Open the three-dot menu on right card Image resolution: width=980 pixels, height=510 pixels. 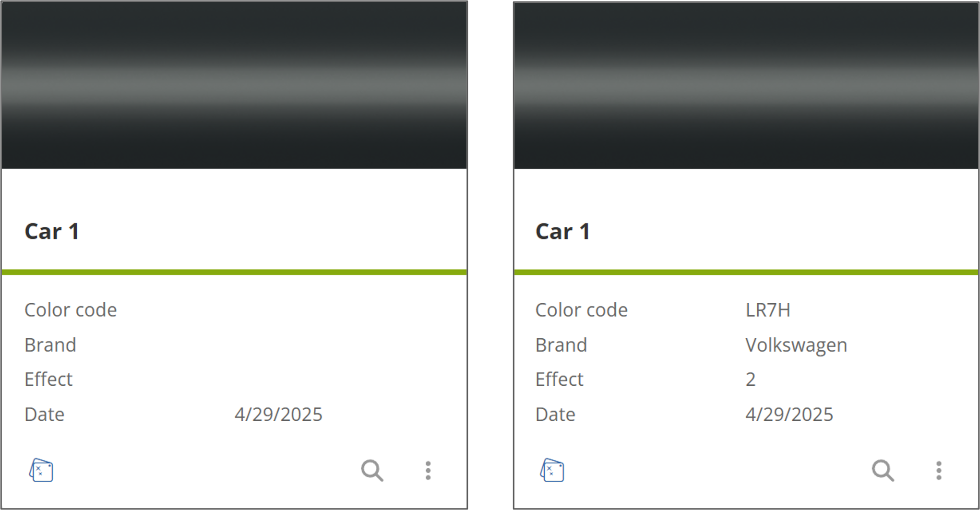click(939, 471)
